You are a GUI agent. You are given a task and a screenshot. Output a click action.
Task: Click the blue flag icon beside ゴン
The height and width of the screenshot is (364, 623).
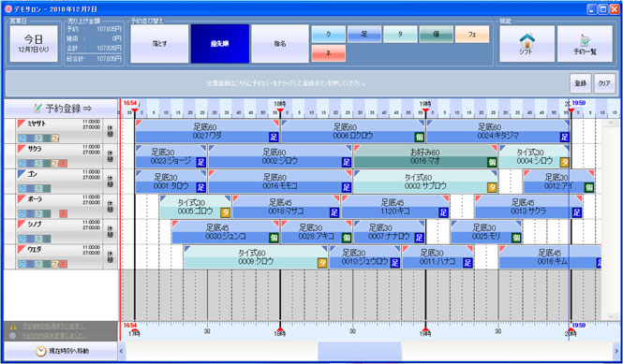click(22, 174)
